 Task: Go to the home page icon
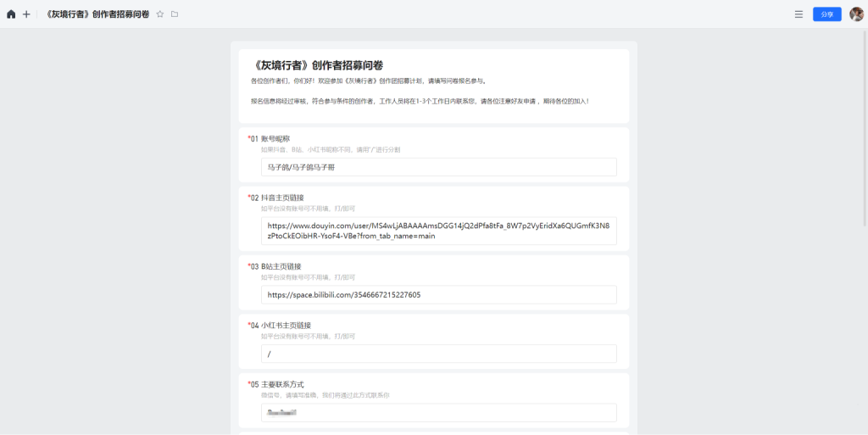pos(11,14)
